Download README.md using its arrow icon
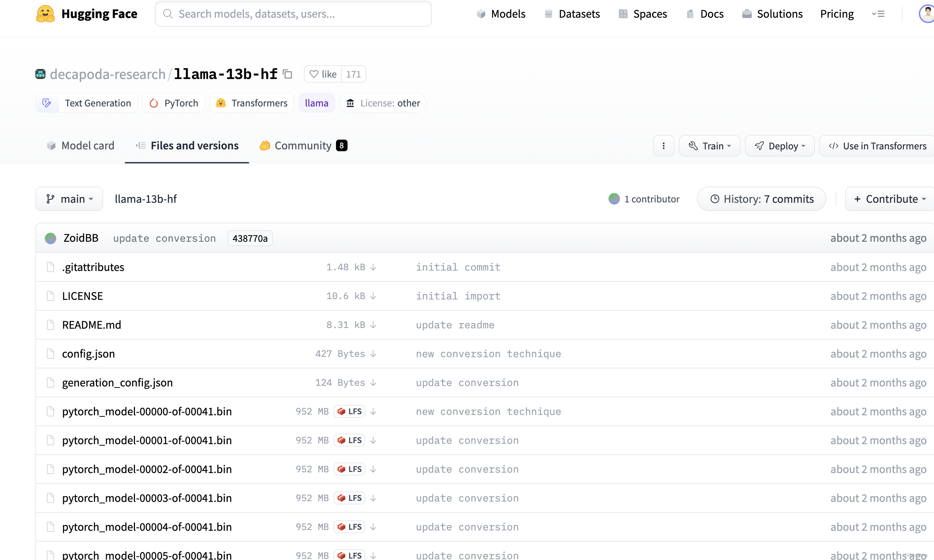934x560 pixels. tap(373, 325)
